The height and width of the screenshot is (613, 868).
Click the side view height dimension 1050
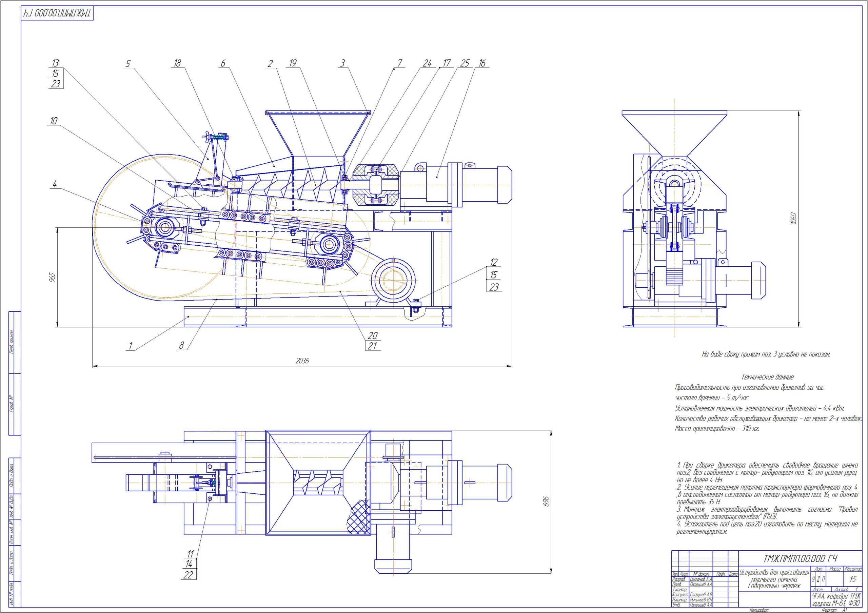[x=793, y=218]
